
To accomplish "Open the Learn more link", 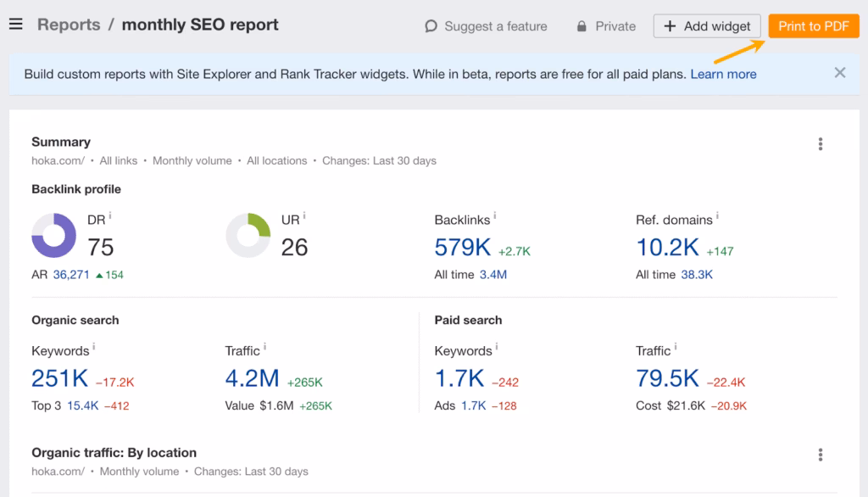I will [722, 74].
